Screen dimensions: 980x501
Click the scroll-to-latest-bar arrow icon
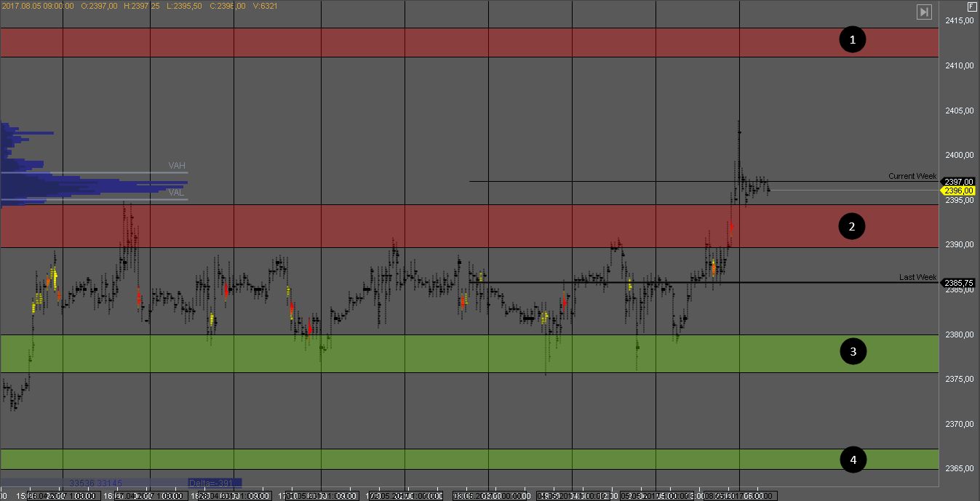point(924,12)
